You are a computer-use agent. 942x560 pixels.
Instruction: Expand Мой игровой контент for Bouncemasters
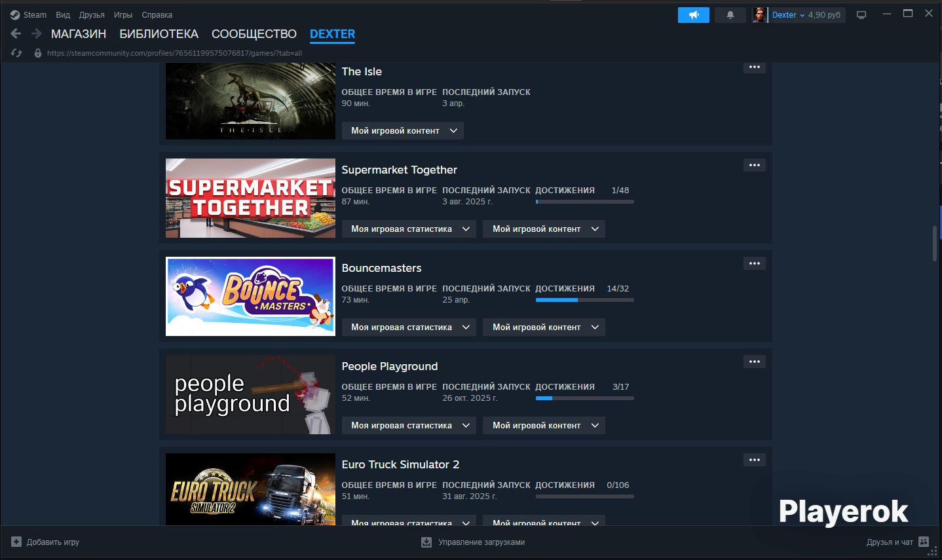pos(544,327)
